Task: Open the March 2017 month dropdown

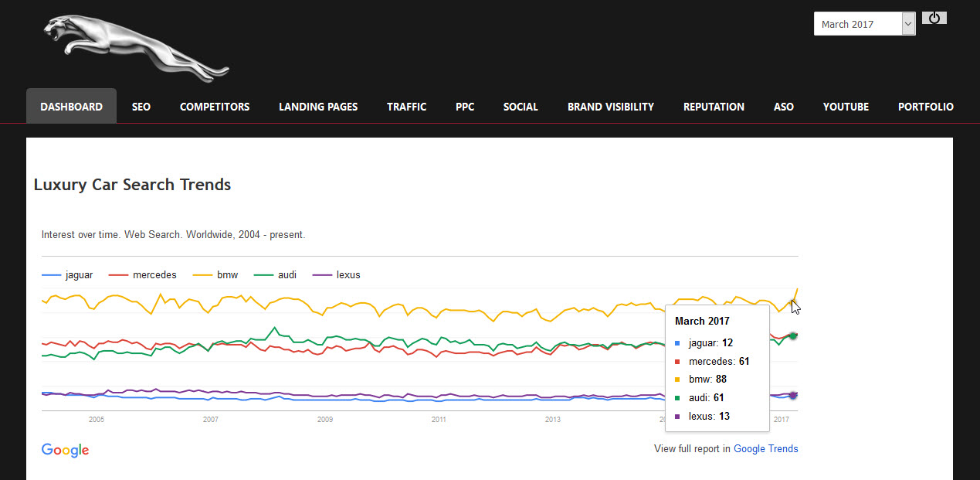Action: point(864,24)
